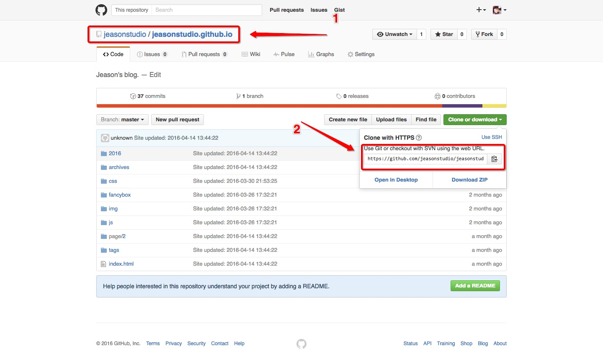Click Find file button

point(426,120)
